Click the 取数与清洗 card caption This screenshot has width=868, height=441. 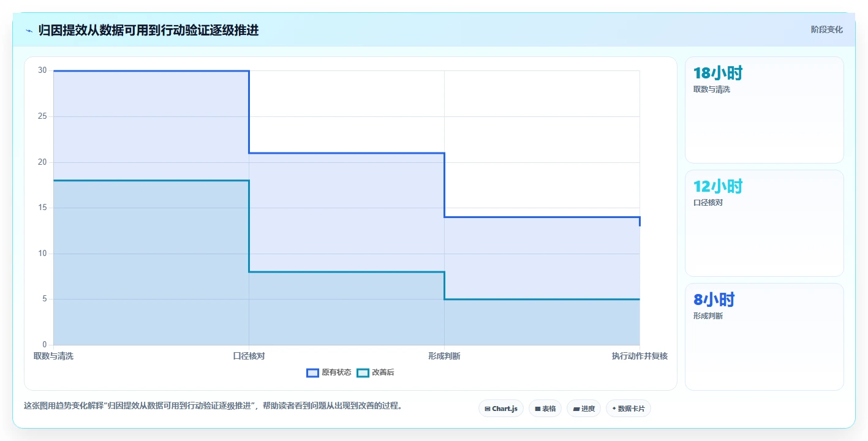coord(712,89)
